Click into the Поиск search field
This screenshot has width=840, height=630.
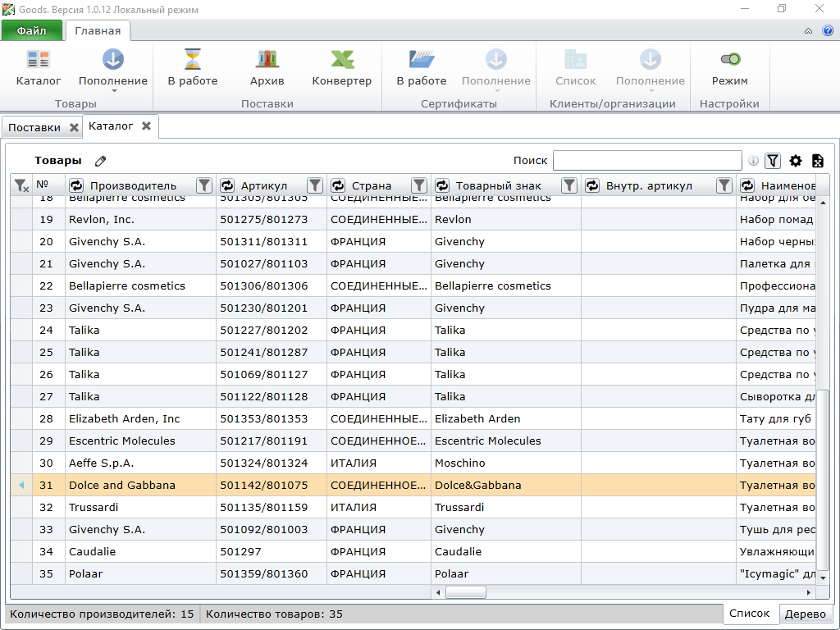click(x=647, y=160)
